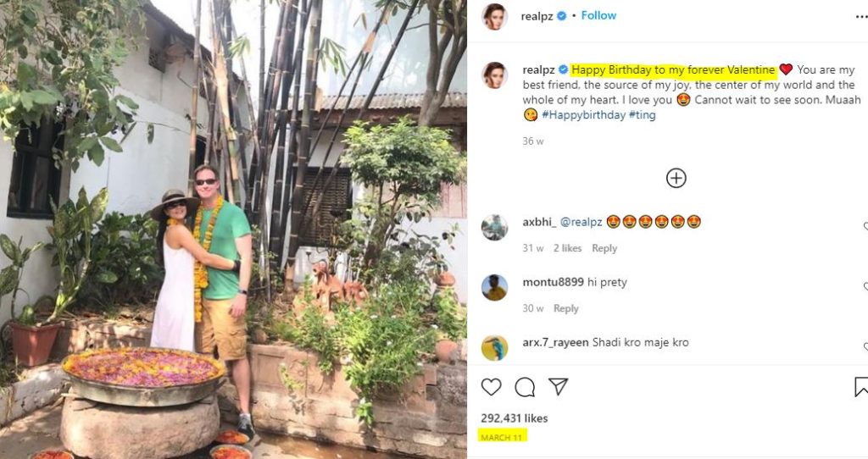Open arx.7_rayeen commenter avatar
This screenshot has width=868, height=459.
(x=494, y=348)
